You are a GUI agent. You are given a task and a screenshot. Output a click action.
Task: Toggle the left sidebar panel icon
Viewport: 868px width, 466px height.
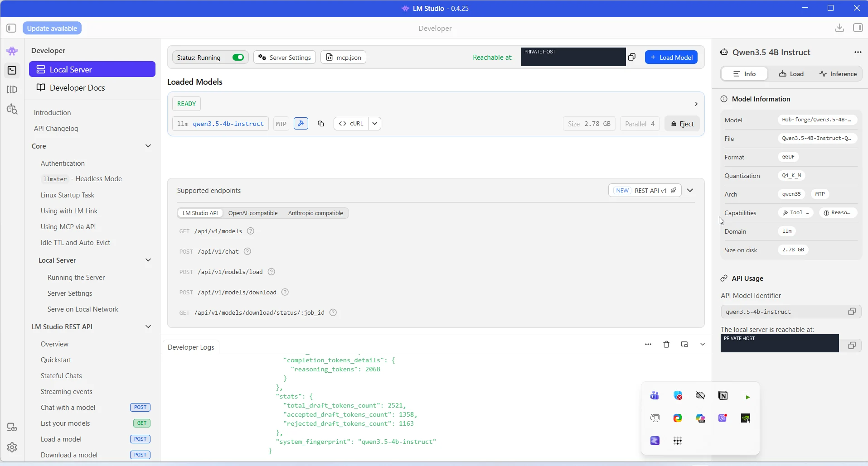pos(11,28)
